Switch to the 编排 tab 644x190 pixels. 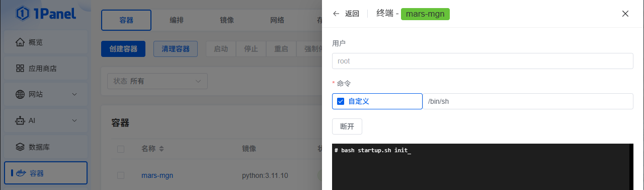click(177, 20)
